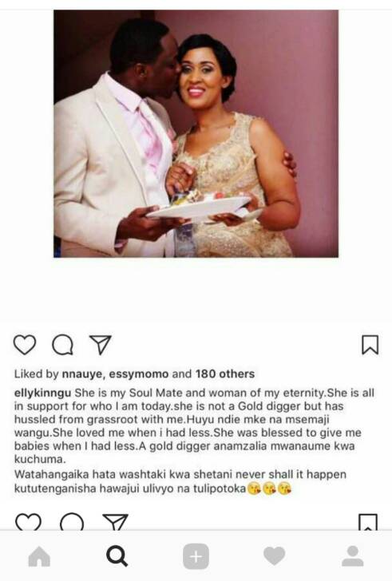The image size is (392, 581).
Task: View the 180 others who liked
Action: pyautogui.click(x=225, y=373)
